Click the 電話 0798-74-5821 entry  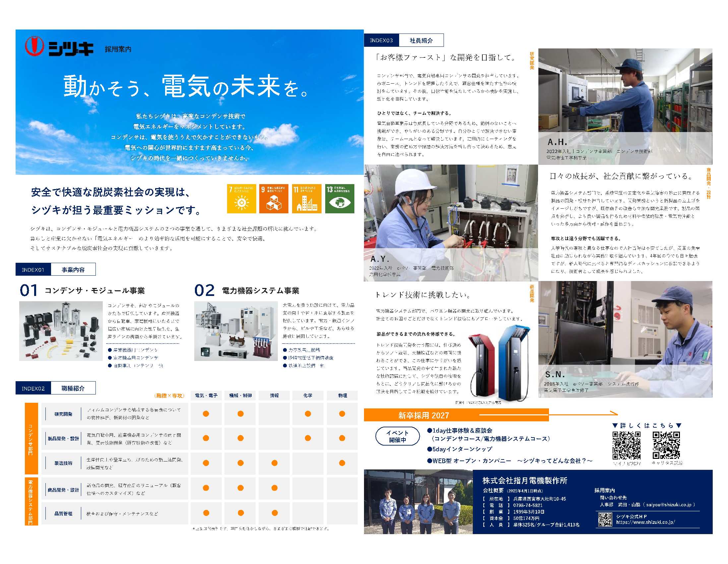point(513,505)
